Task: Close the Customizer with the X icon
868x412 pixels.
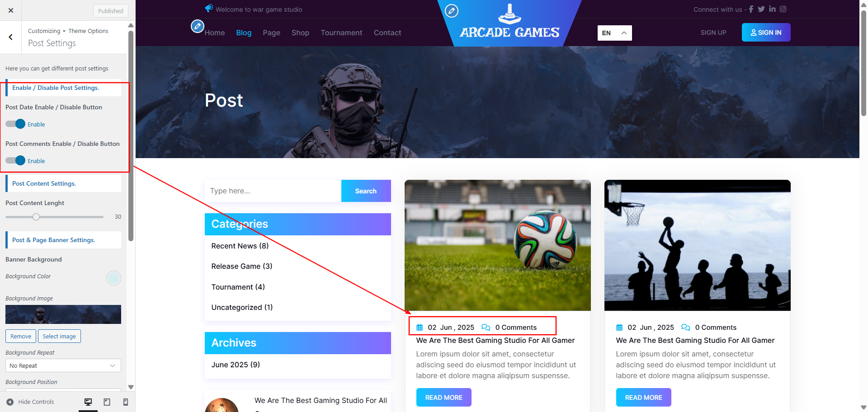Action: click(x=11, y=10)
